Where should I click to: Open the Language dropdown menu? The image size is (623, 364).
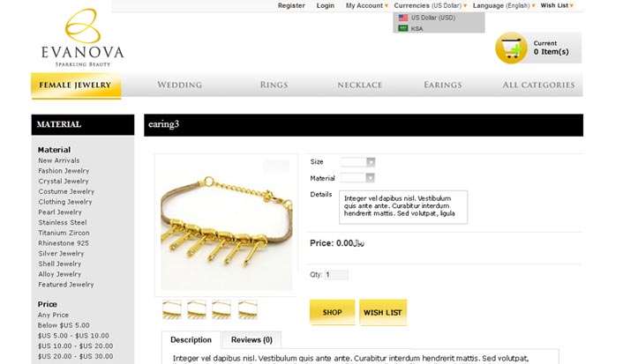[504, 5]
